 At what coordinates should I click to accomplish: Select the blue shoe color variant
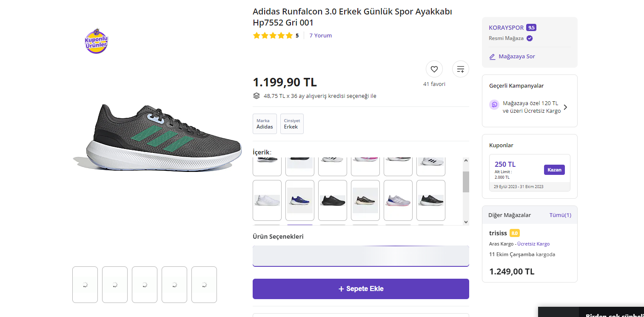(300, 200)
